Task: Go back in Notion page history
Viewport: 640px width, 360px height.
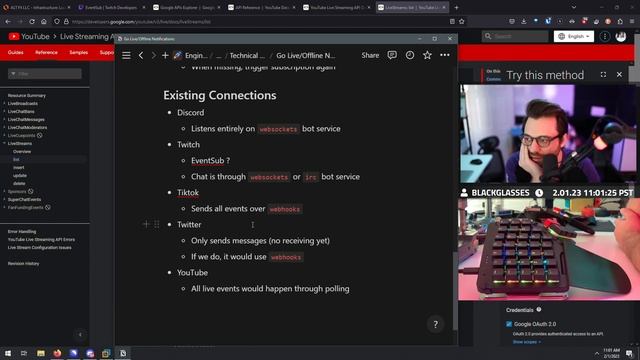Action: 141,55
